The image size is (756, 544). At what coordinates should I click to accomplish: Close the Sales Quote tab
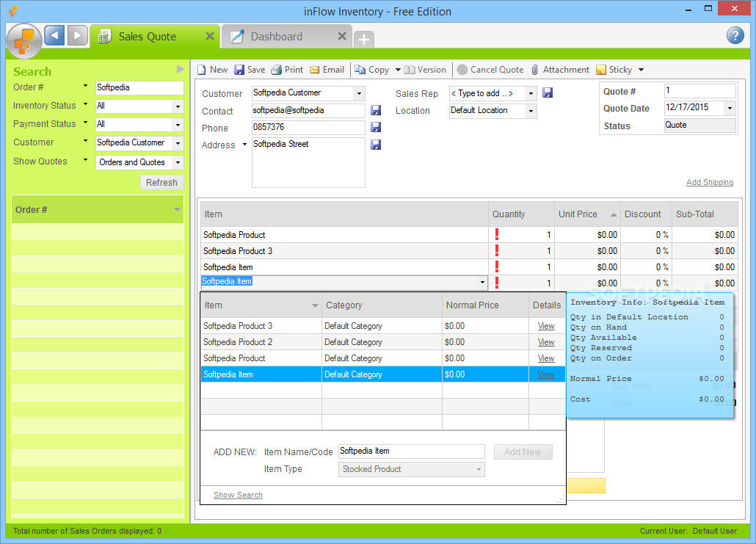click(210, 36)
